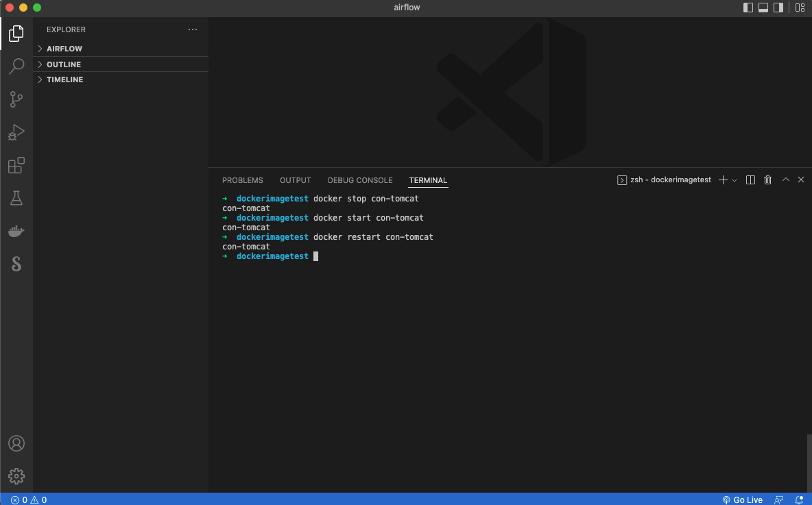
Task: Select the zsh - dockerimagetest terminal
Action: point(664,180)
